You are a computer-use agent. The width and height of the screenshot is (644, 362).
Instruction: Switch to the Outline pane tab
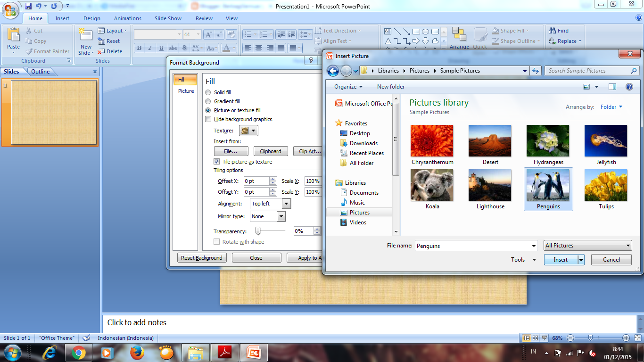(x=41, y=72)
